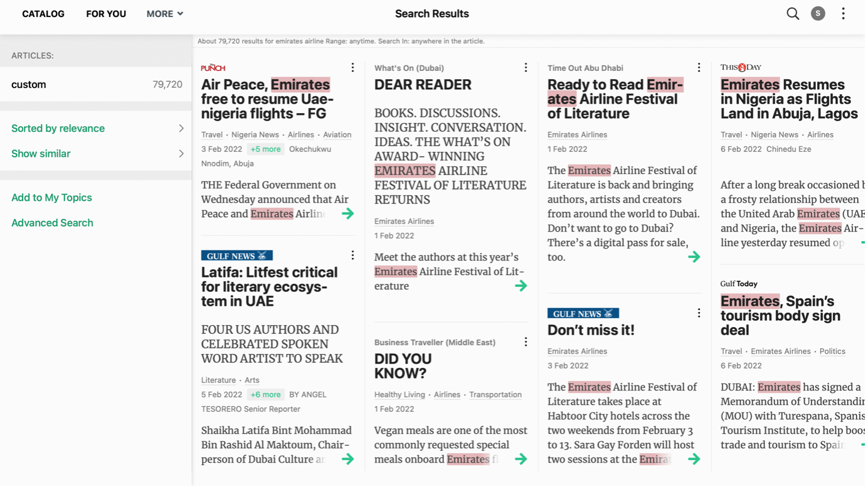Click green arrow on DEAR READER article

pos(521,286)
